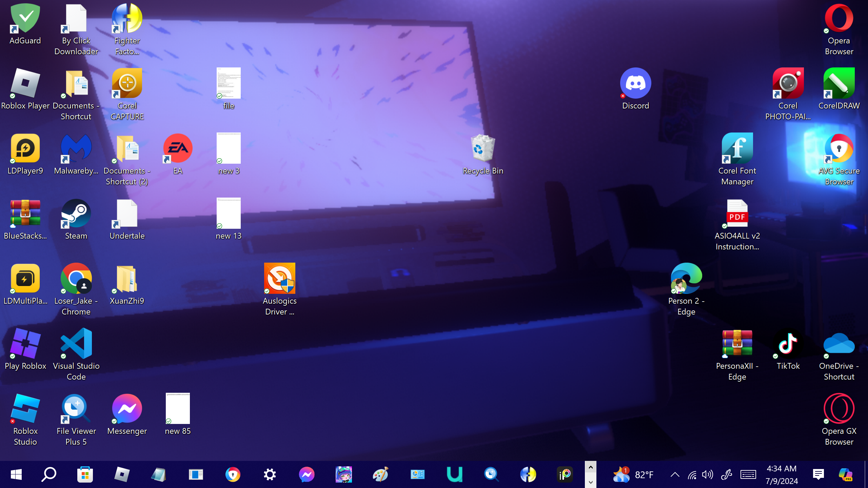Open the Wi-Fi network flyout

[692, 474]
